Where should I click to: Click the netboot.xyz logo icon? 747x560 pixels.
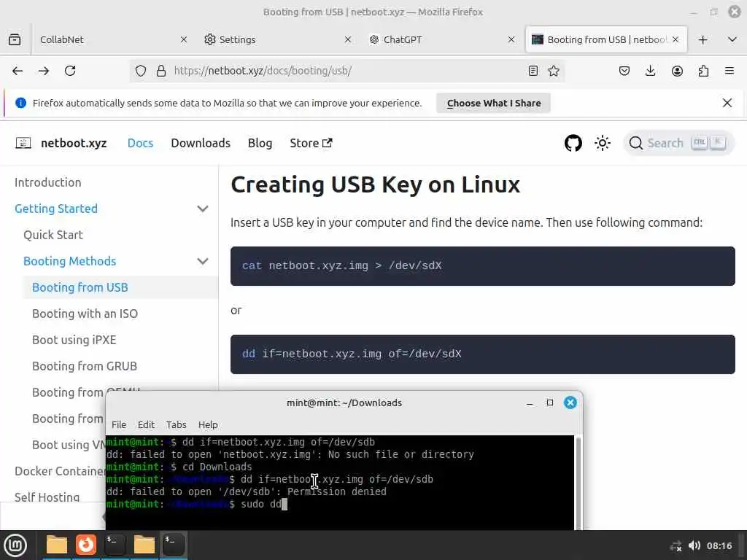(23, 143)
